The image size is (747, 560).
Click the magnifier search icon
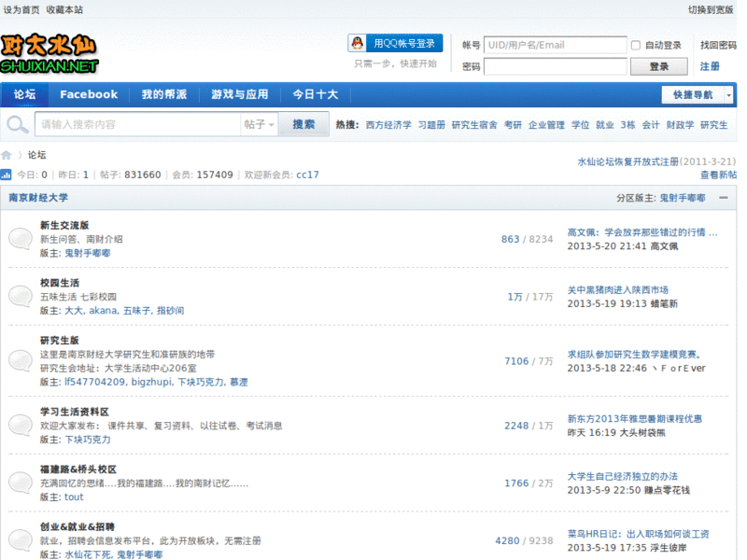click(17, 125)
